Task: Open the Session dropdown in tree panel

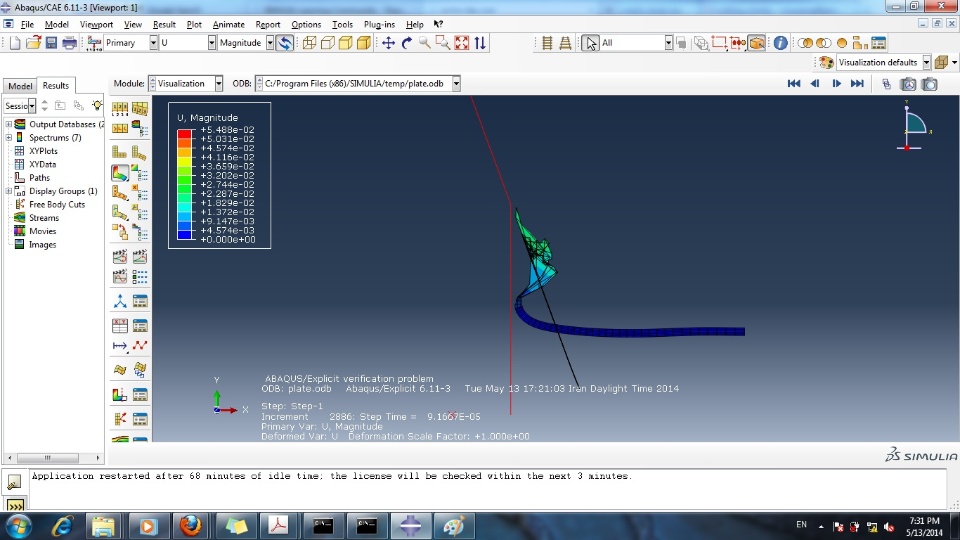Action: (x=32, y=106)
